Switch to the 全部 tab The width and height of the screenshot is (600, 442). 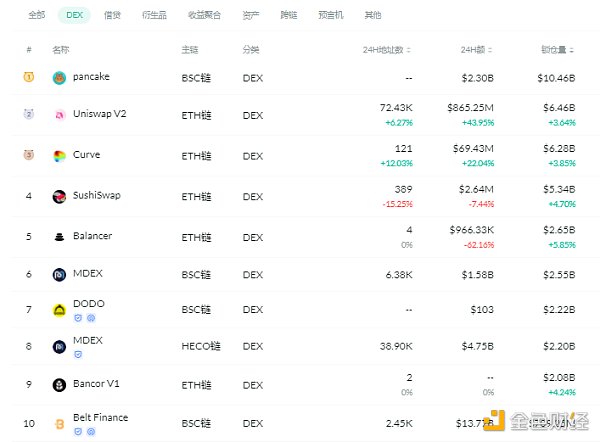click(37, 15)
